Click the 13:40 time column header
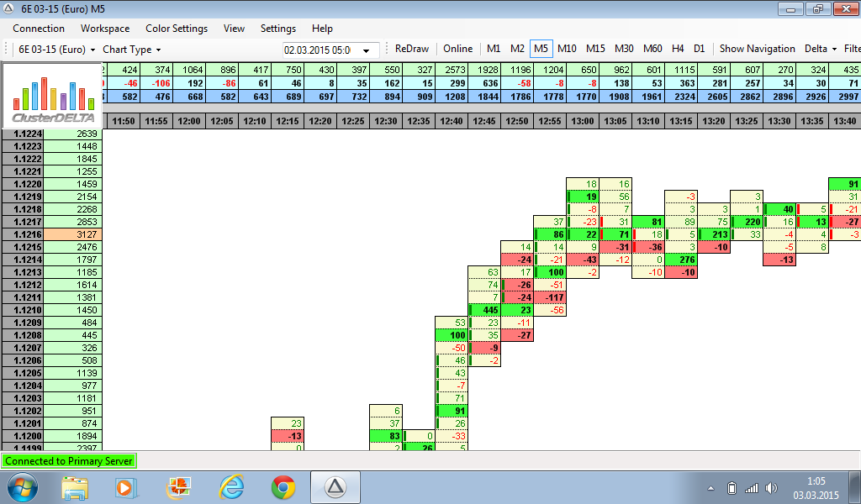 pos(844,121)
